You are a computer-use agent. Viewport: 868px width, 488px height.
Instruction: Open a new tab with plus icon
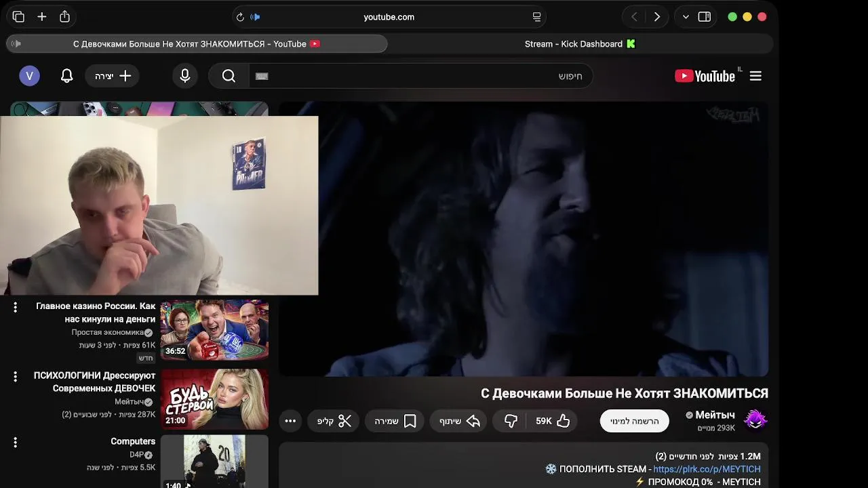point(42,17)
